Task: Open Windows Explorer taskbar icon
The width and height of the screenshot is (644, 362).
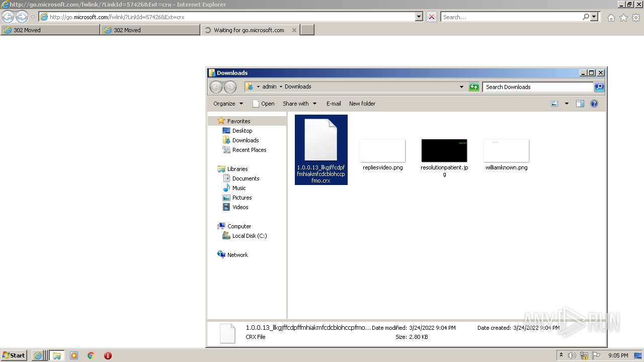Action: point(56,355)
